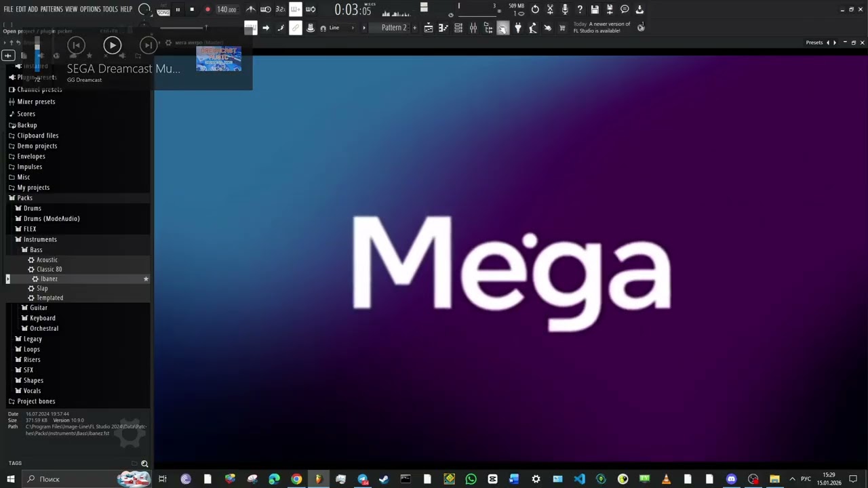
Task: Save project with the floppy disk icon
Action: [x=595, y=9]
